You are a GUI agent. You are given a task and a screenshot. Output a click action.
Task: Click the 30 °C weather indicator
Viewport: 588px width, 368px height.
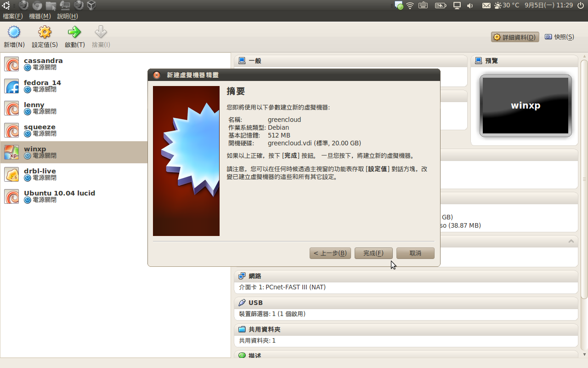point(507,6)
